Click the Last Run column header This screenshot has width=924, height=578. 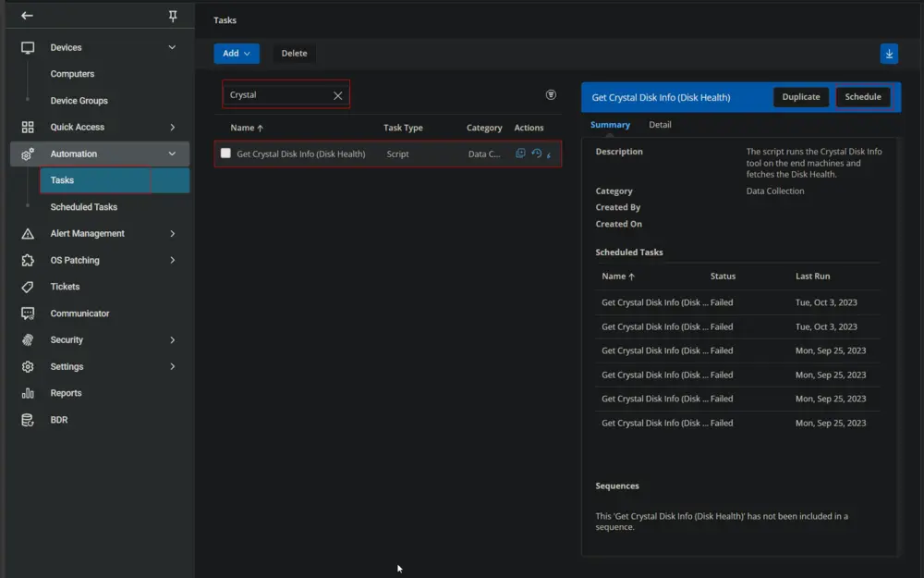812,276
